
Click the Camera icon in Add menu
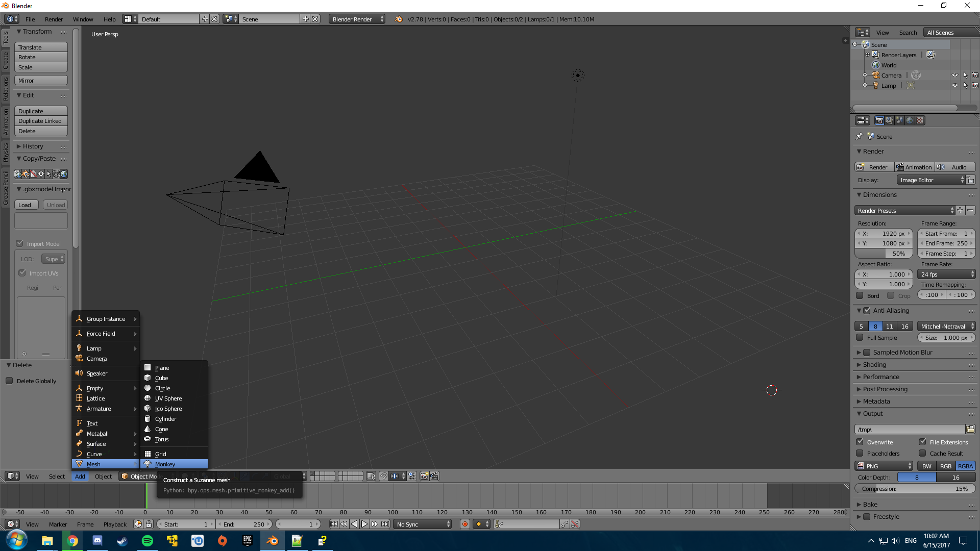pos(79,359)
